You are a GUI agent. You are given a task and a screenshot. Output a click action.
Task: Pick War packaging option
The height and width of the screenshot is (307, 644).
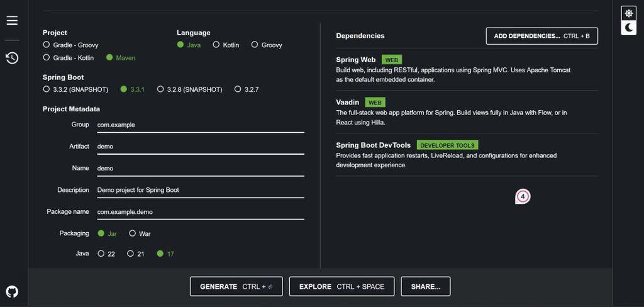[140, 233]
